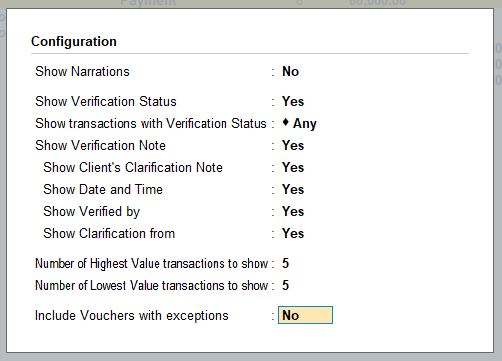Screen dimensions: 502x361
Task: Click the diamond icon beside Any
Action: tap(285, 122)
